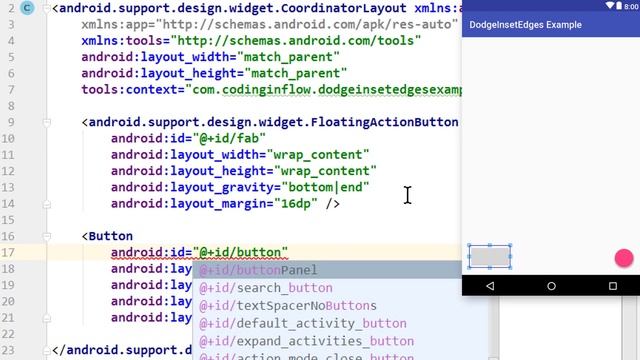Tap the Back navigation icon in preview

[x=490, y=286]
